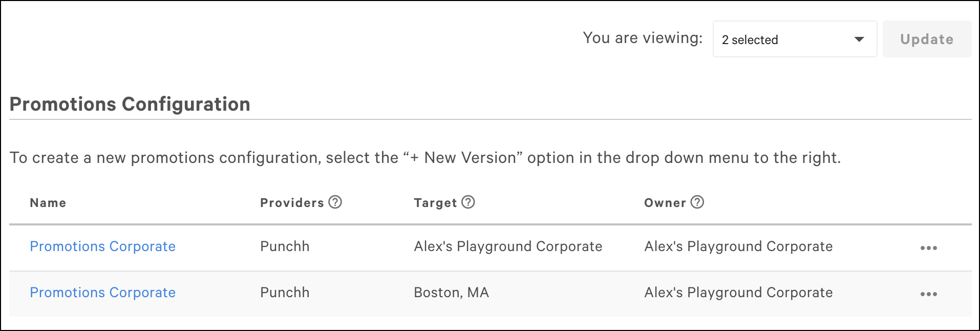Click the Owner column header label
The image size is (980, 331).
point(665,203)
